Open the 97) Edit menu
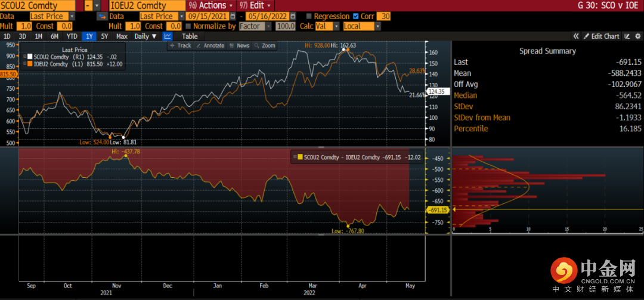 point(255,6)
